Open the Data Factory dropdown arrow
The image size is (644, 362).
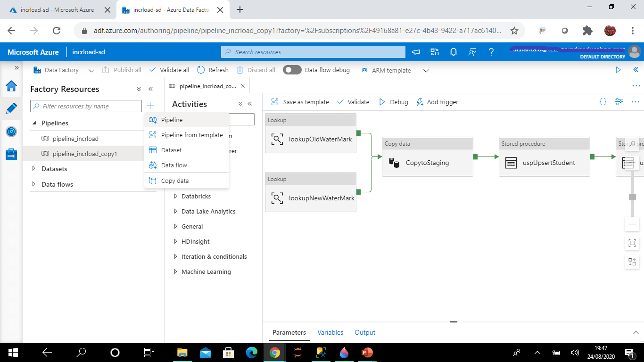(x=91, y=70)
